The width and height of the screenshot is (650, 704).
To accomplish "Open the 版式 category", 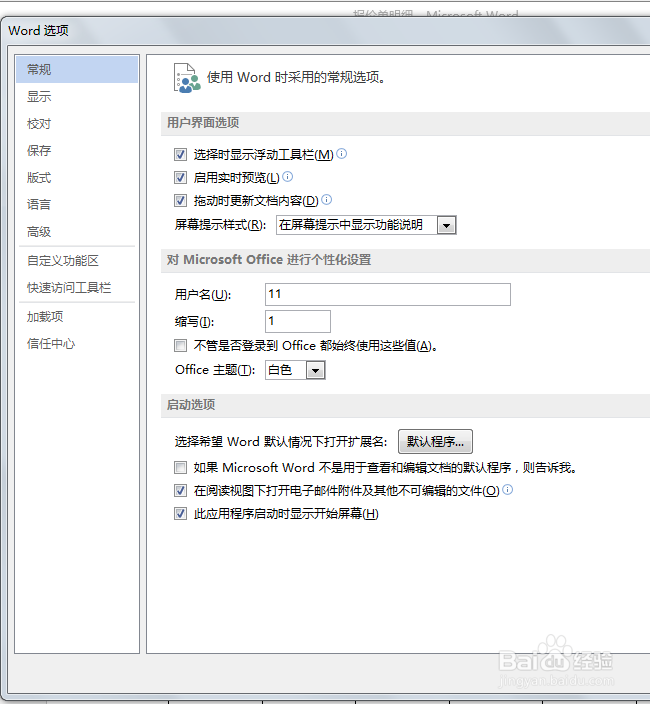I will pyautogui.click(x=77, y=178).
